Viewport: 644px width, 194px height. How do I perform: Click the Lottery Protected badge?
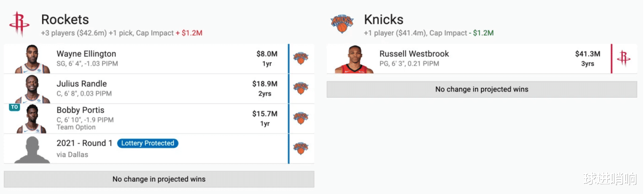(148, 143)
